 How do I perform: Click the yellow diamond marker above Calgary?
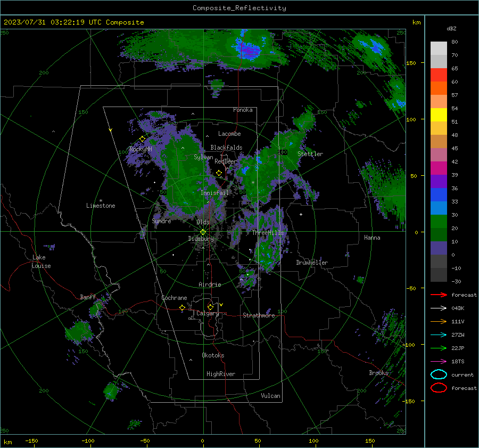tap(210, 307)
